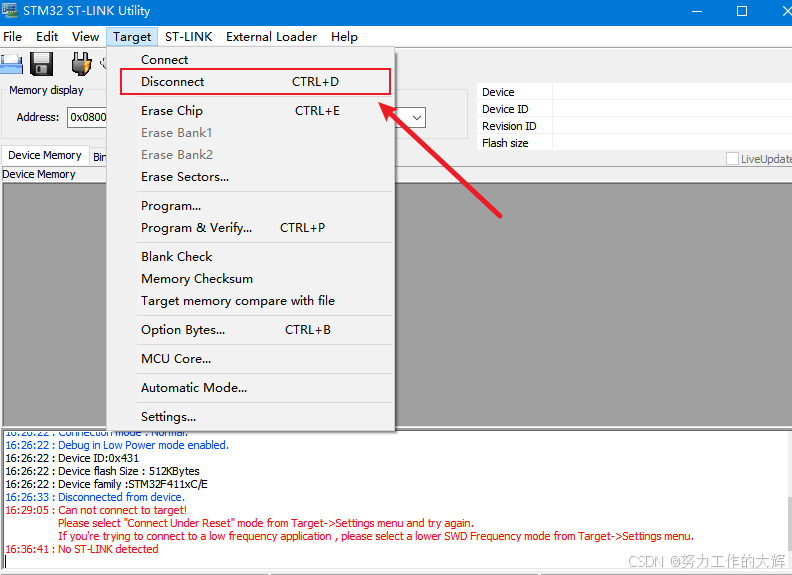
Task: Open the Help menu
Action: [x=344, y=37]
